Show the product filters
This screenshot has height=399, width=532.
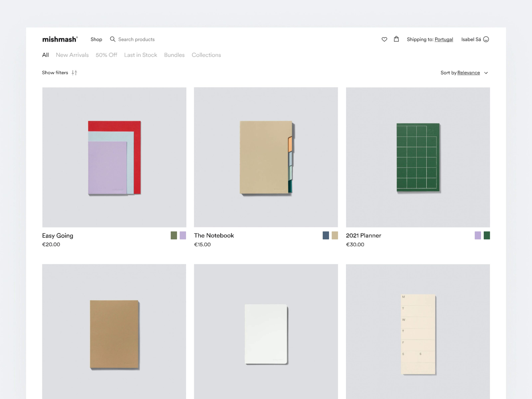pyautogui.click(x=55, y=73)
